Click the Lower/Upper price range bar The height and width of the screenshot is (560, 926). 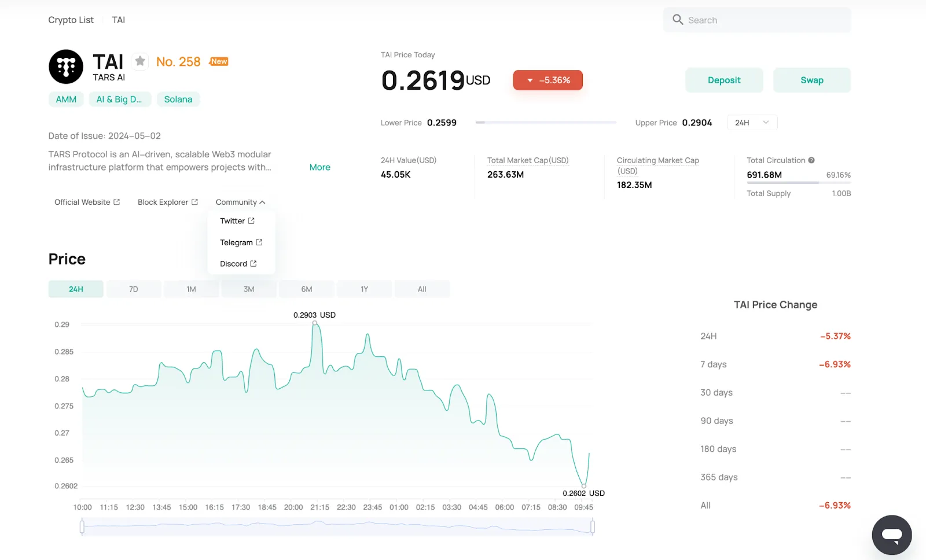[546, 123]
